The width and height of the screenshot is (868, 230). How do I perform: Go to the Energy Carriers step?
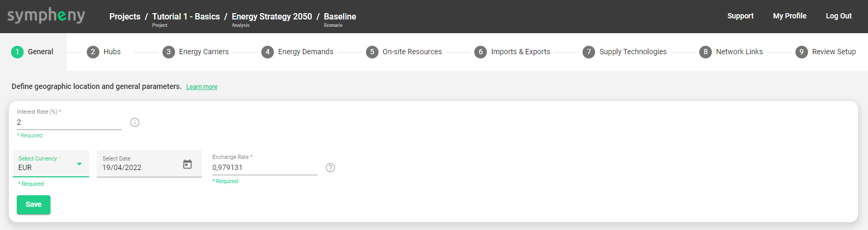click(x=203, y=52)
